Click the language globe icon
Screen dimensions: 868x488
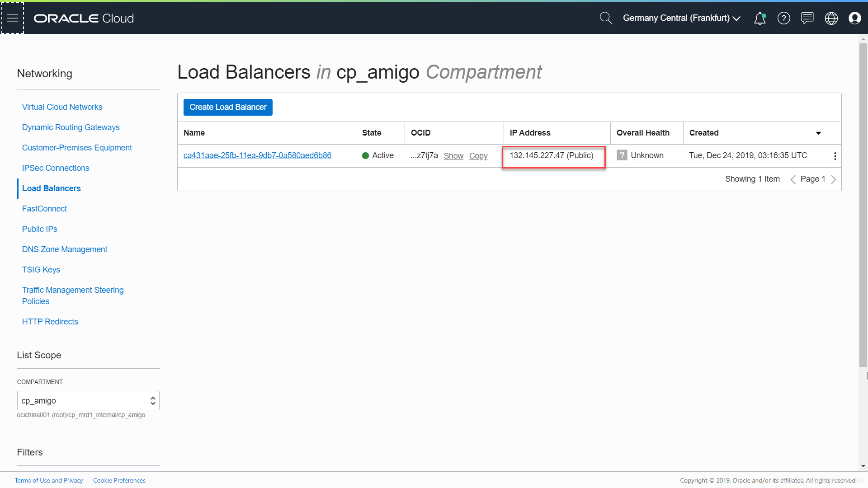(x=831, y=18)
